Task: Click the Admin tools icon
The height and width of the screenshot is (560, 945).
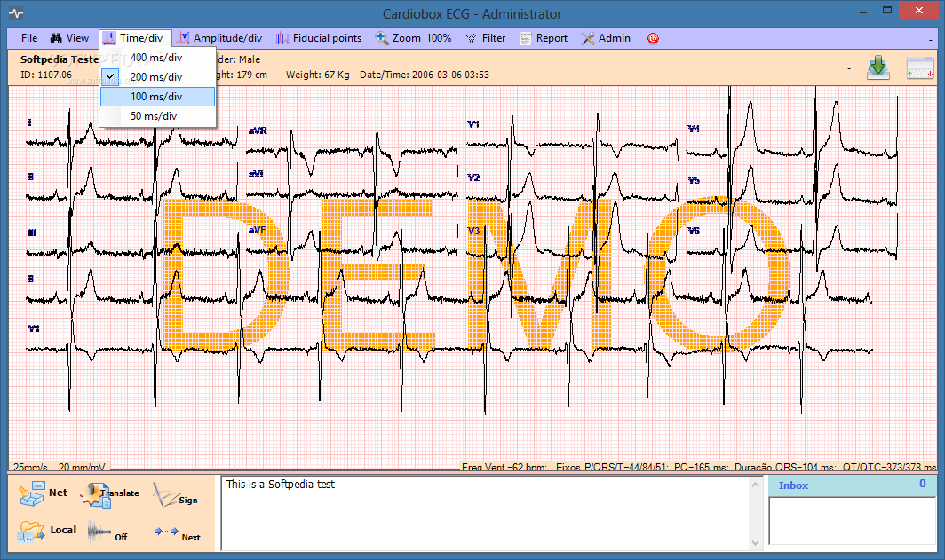Action: 588,38
